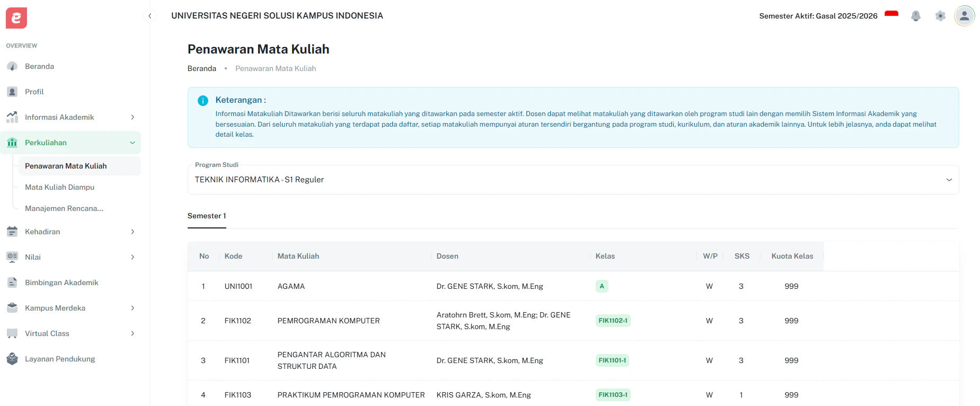This screenshot has width=980, height=406.
Task: Open Manajemen Rencana submenu item
Action: pos(80,208)
